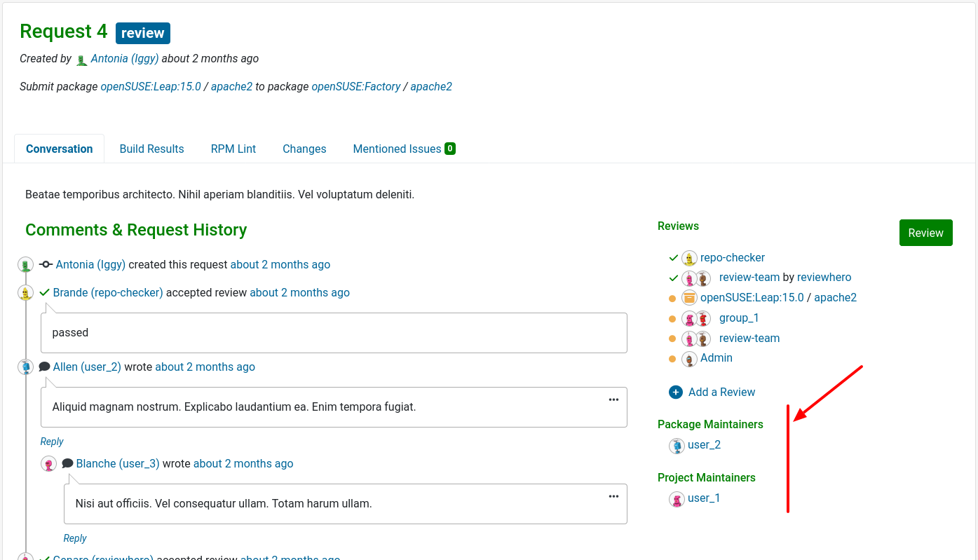Image resolution: width=978 pixels, height=560 pixels.
Task: Click Antonia's avatar beside created this request
Action: 25,264
